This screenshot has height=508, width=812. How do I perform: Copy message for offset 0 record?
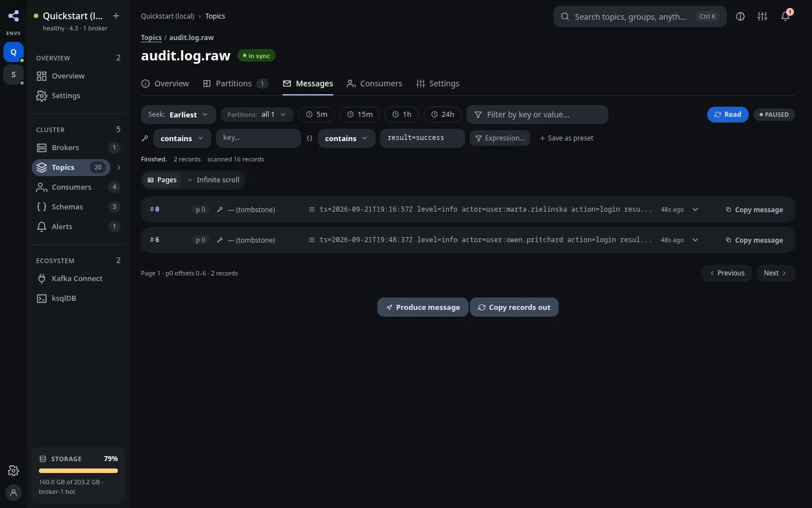[x=754, y=209]
